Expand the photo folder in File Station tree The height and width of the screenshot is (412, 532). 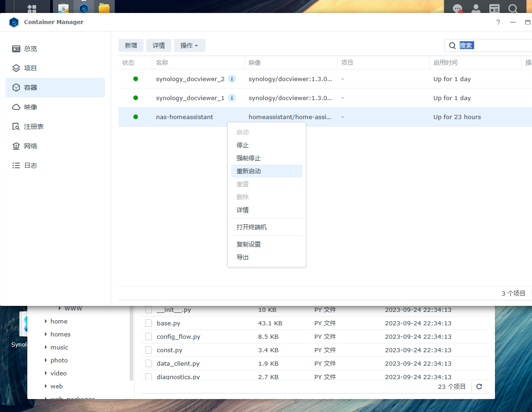pos(45,360)
